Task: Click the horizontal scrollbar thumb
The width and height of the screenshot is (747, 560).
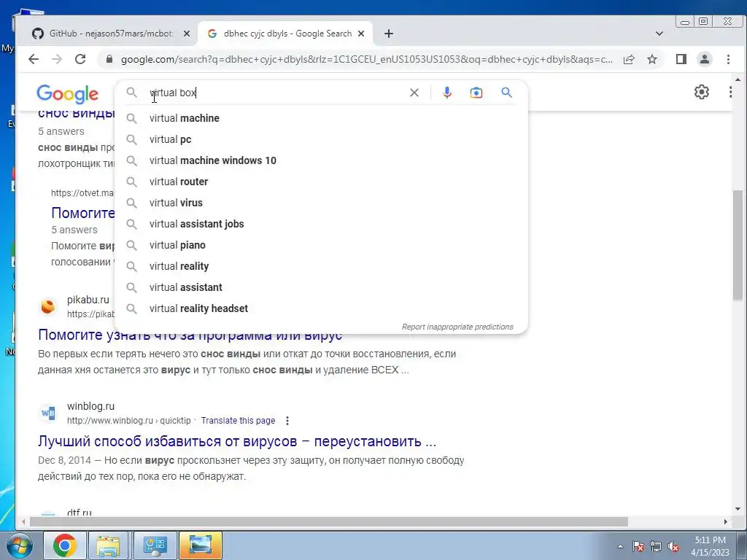Action: 329,522
